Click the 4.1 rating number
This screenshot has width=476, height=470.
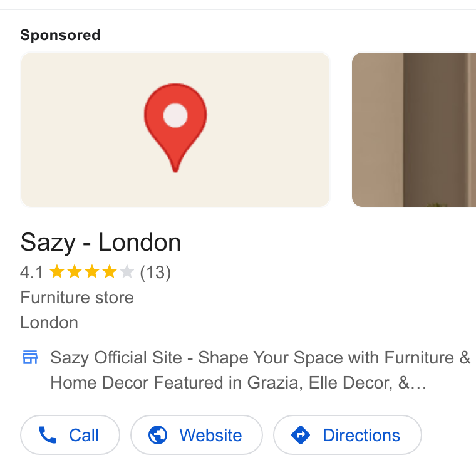click(x=32, y=272)
